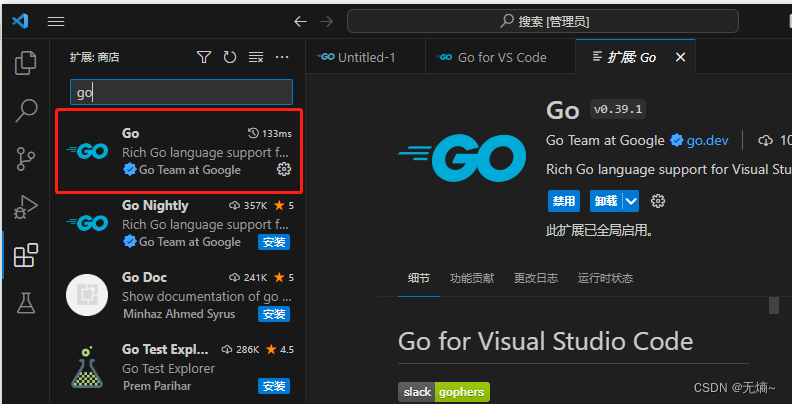Click the extension search field containing go
Viewport: 792px width, 404px height.
181,92
